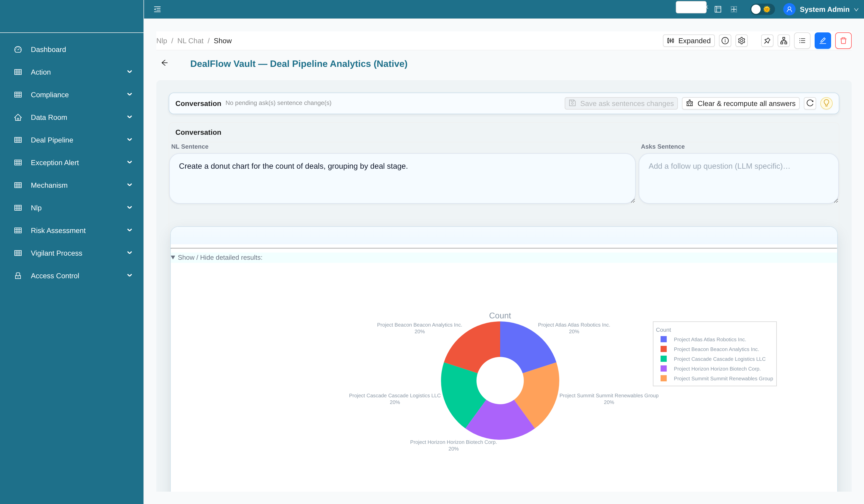Click the list view icon button
864x504 pixels.
(x=802, y=41)
